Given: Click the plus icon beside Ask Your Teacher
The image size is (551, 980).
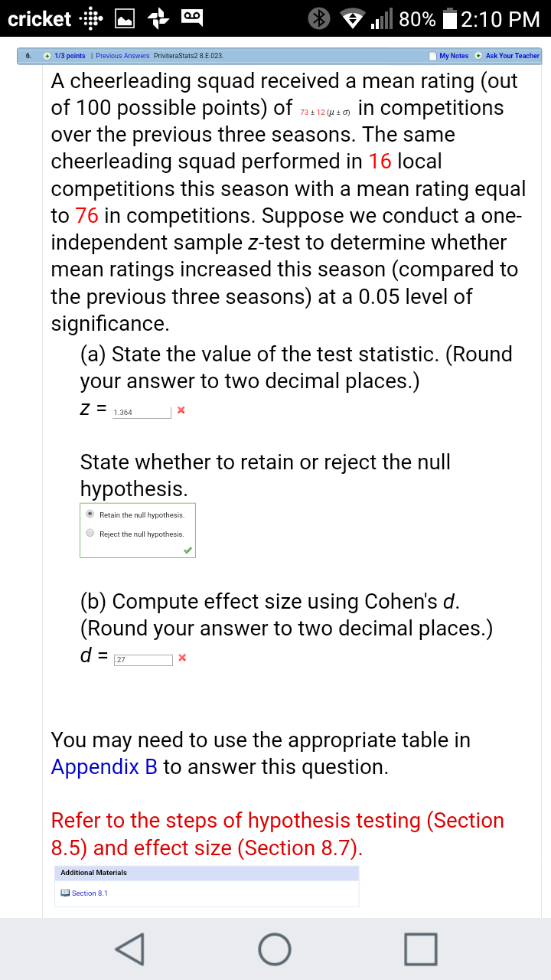Looking at the screenshot, I should pyautogui.click(x=478, y=56).
